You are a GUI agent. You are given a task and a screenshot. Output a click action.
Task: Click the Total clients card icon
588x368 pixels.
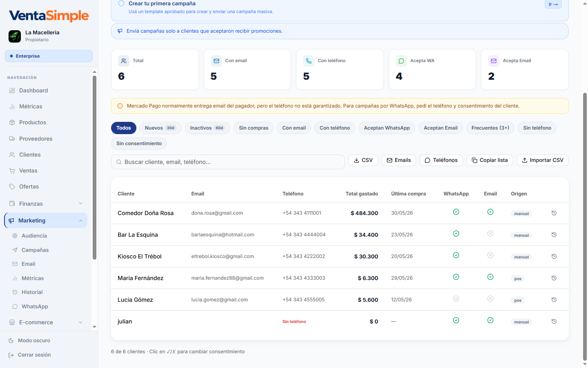pos(123,61)
